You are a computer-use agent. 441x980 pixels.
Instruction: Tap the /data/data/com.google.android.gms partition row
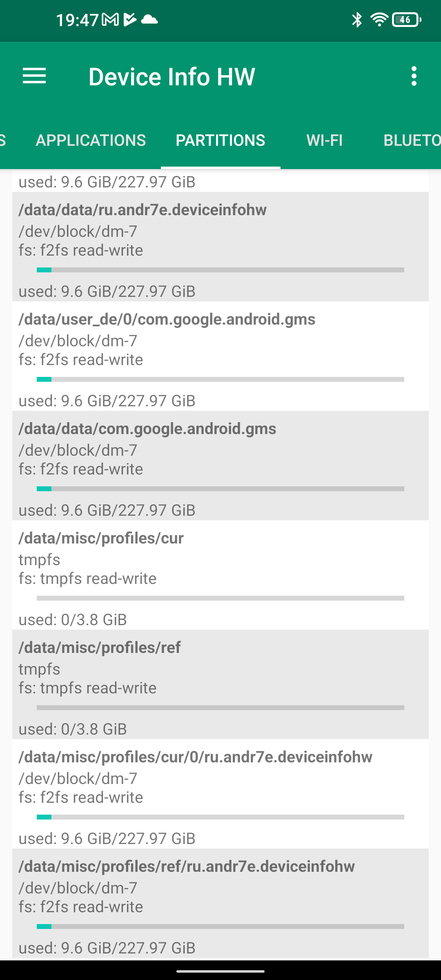tap(220, 465)
